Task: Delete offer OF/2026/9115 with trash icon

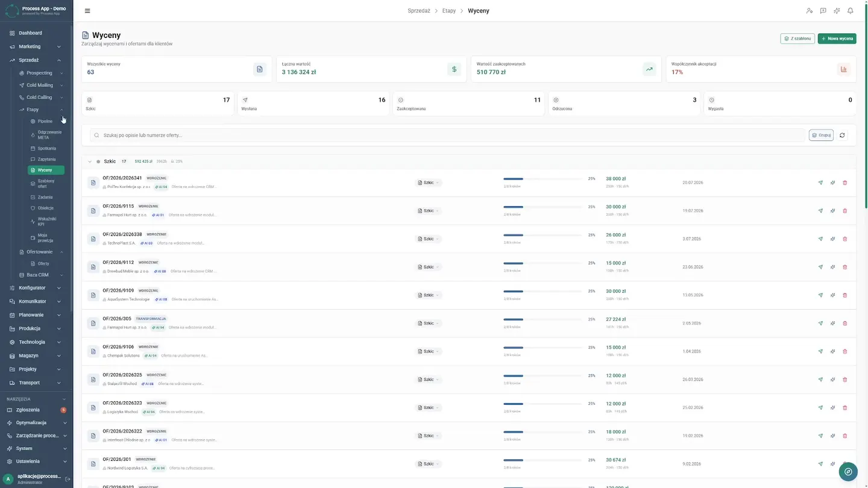Action: pos(844,211)
